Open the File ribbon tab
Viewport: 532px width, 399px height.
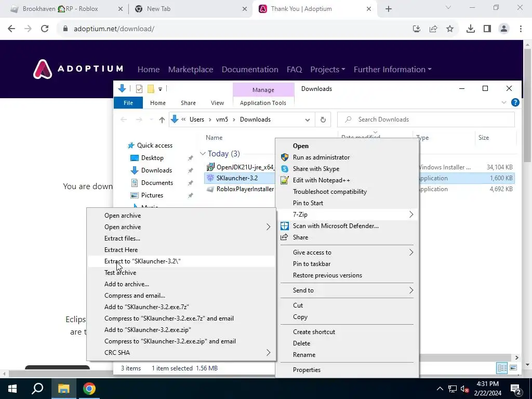point(128,103)
